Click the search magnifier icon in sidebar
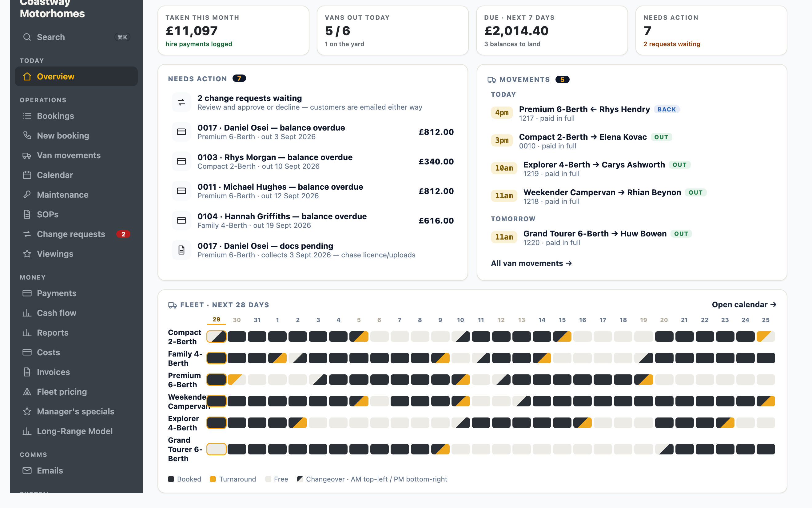The width and height of the screenshot is (812, 508). click(27, 37)
